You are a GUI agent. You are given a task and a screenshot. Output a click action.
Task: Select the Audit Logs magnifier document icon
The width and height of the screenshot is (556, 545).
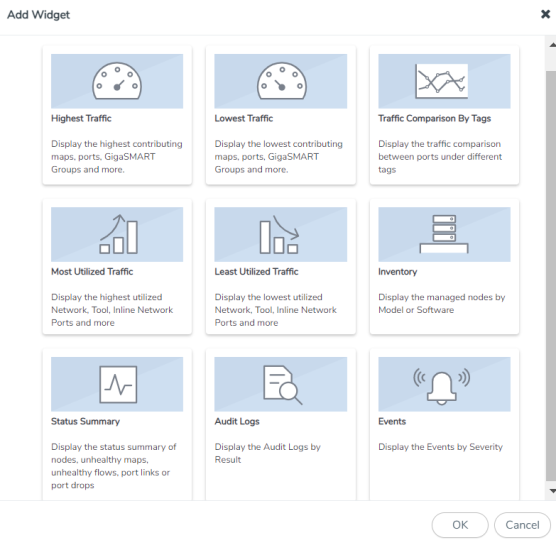283,385
